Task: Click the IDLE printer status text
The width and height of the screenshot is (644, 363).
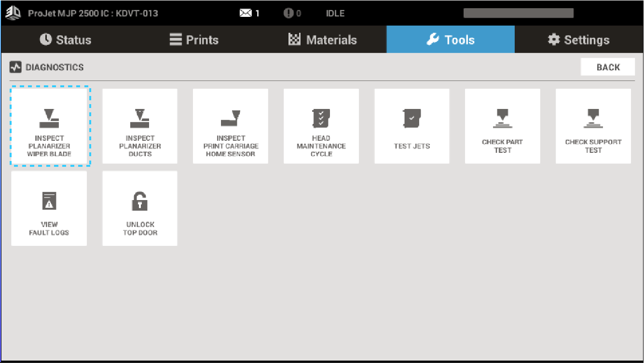Action: pyautogui.click(x=335, y=13)
